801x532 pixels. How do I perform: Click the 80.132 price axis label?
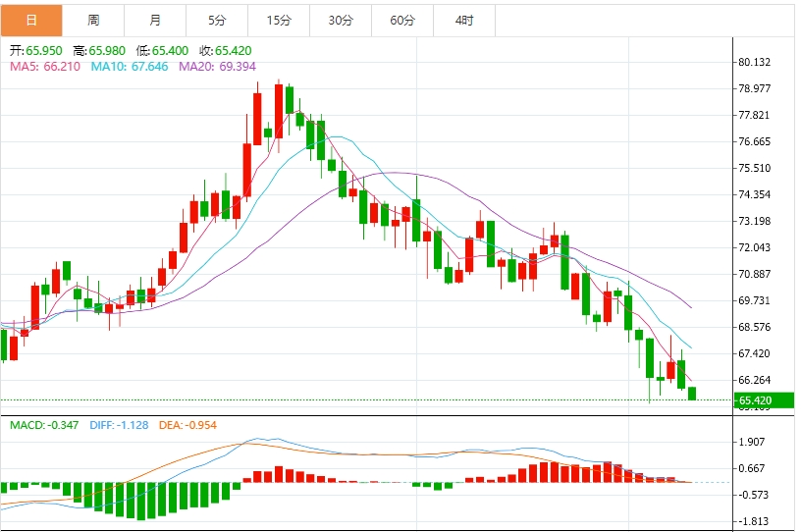pyautogui.click(x=755, y=63)
